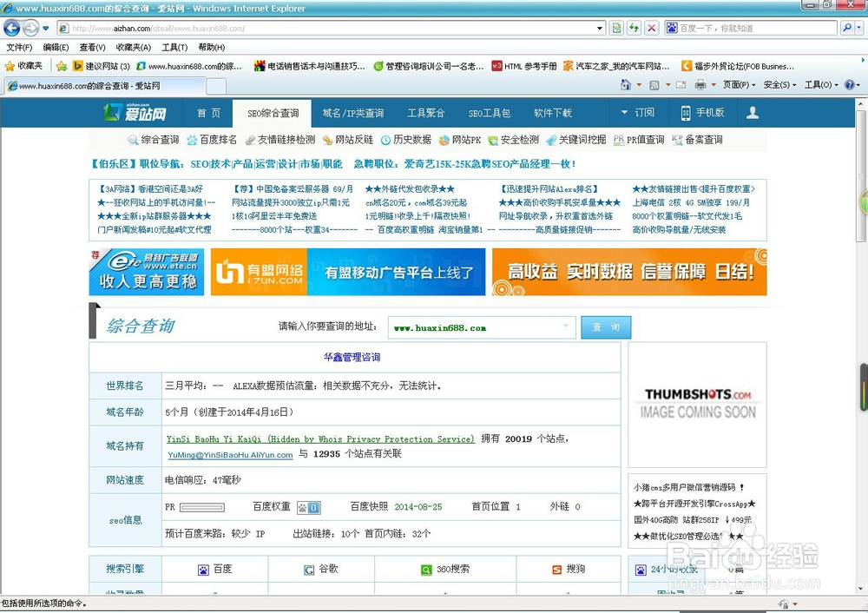
Task: Click the YuMing@YinSiBaoHu.AliYun.com email link
Action: point(230,455)
